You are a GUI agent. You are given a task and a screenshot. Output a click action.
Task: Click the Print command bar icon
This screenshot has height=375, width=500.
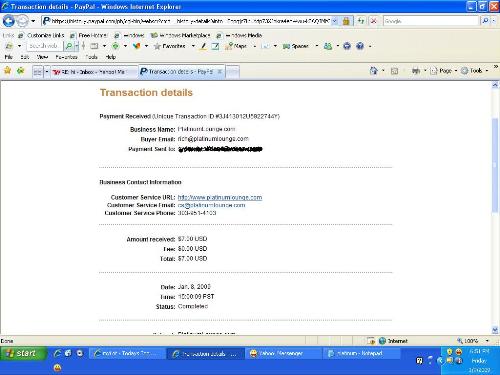click(x=416, y=71)
